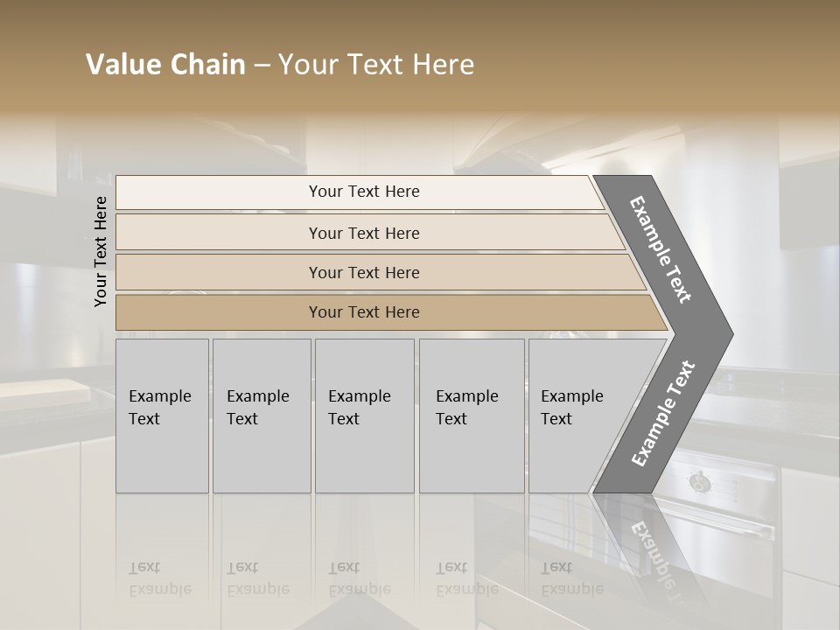Click the mirrored reflection of the fifth box text
This screenshot has height=630, width=840.
(x=572, y=579)
